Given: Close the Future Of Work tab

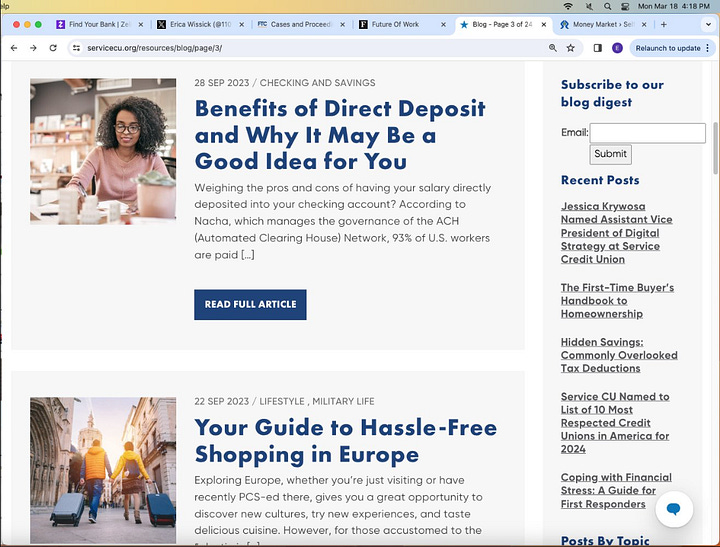Looking at the screenshot, I should tap(443, 24).
